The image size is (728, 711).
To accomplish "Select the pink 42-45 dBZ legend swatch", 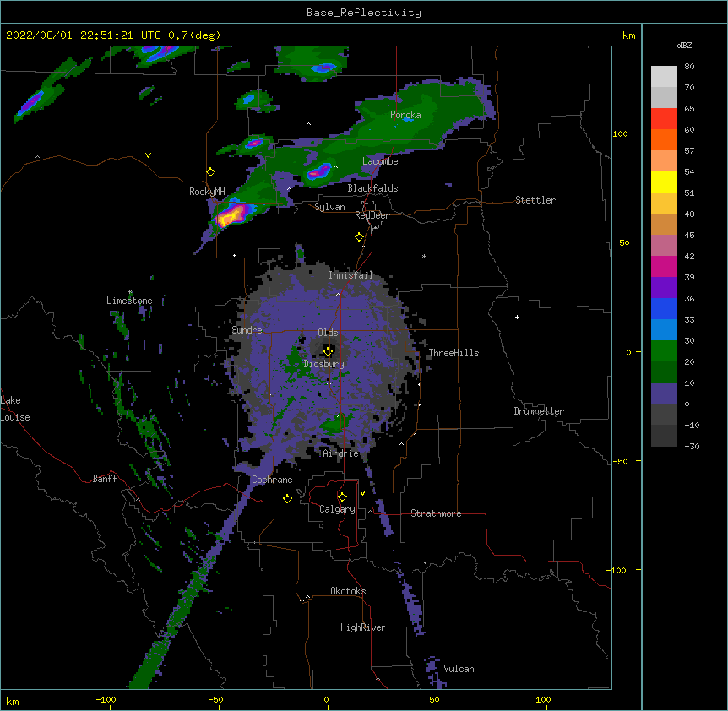I will coord(664,246).
